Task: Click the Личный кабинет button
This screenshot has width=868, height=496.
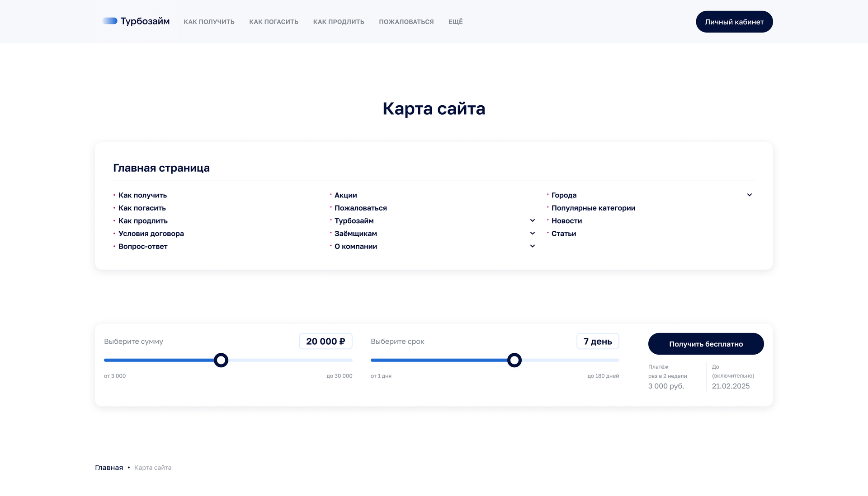Action: pos(734,22)
